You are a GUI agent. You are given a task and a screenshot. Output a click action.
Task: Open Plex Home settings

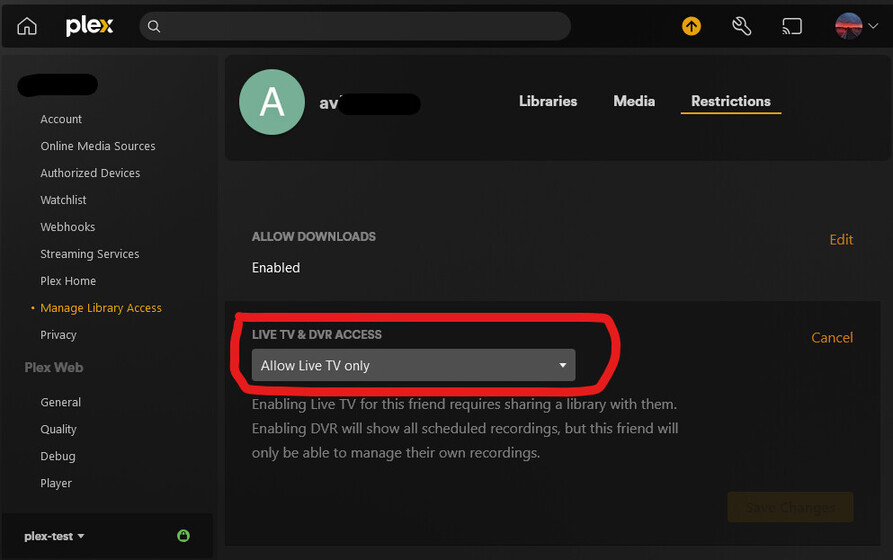coord(68,281)
